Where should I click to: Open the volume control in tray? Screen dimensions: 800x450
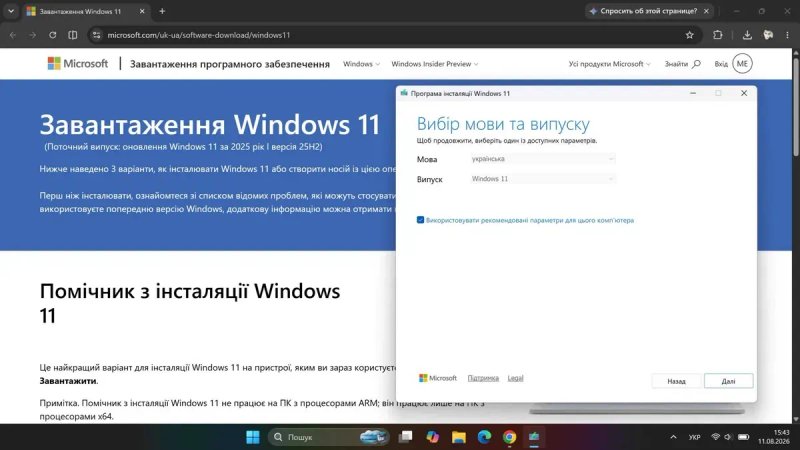pos(728,437)
